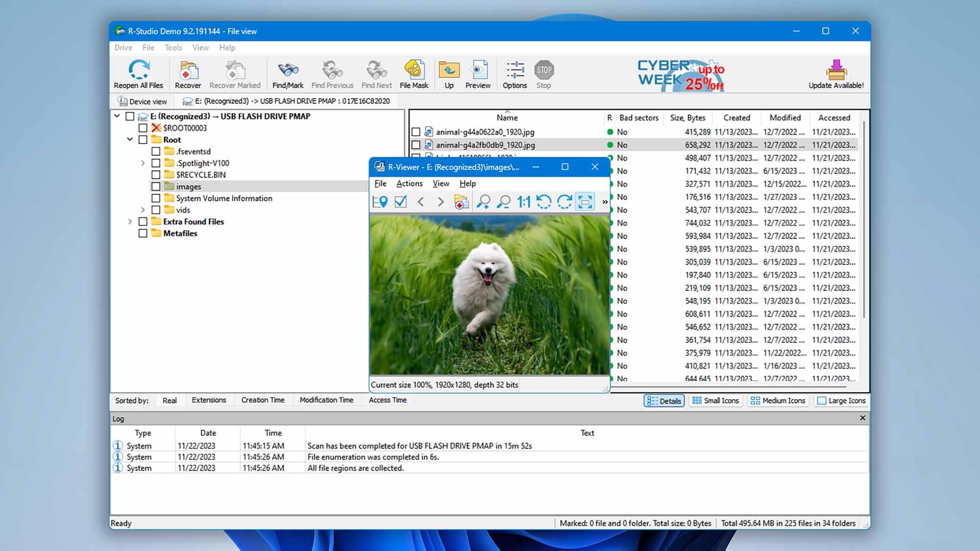
Task: Apply a File Mask filter
Action: pyautogui.click(x=414, y=73)
